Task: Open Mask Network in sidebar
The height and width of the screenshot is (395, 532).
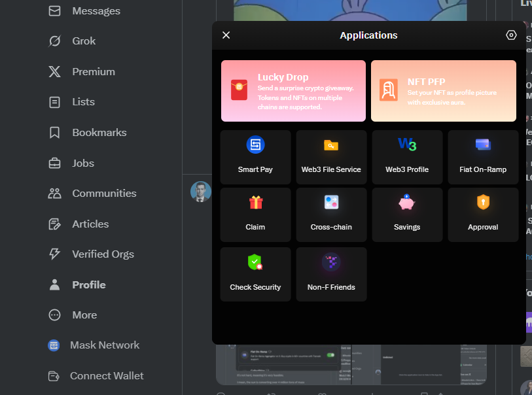Action: (x=94, y=345)
